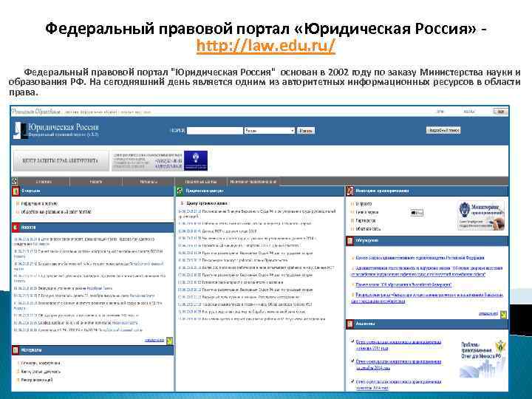
Task: Open the third item under Материалы section
Action: [x=37, y=381]
